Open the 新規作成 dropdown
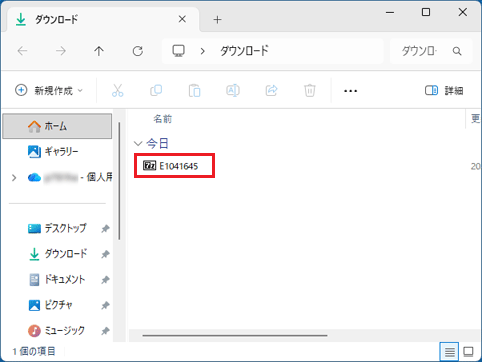The height and width of the screenshot is (362, 482). pos(49,90)
